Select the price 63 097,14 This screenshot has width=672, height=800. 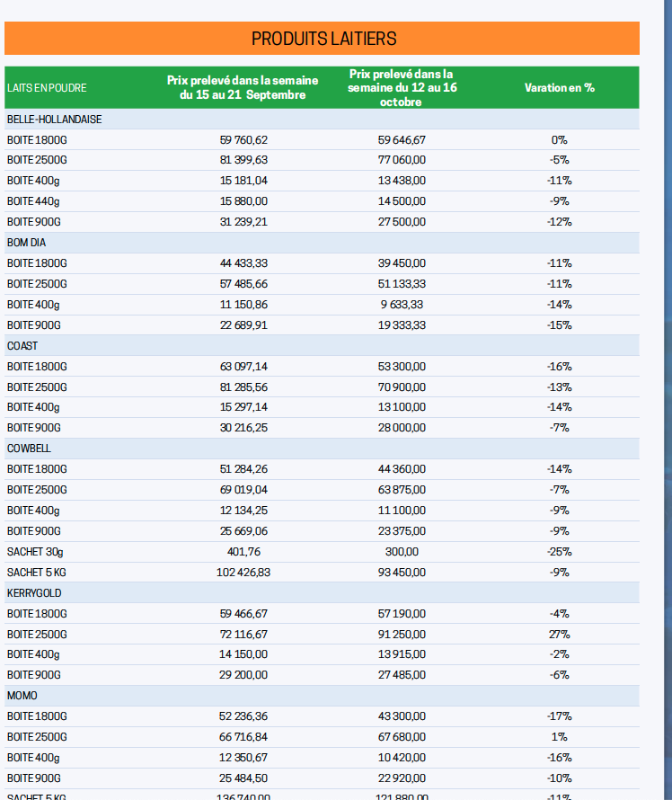tap(243, 367)
